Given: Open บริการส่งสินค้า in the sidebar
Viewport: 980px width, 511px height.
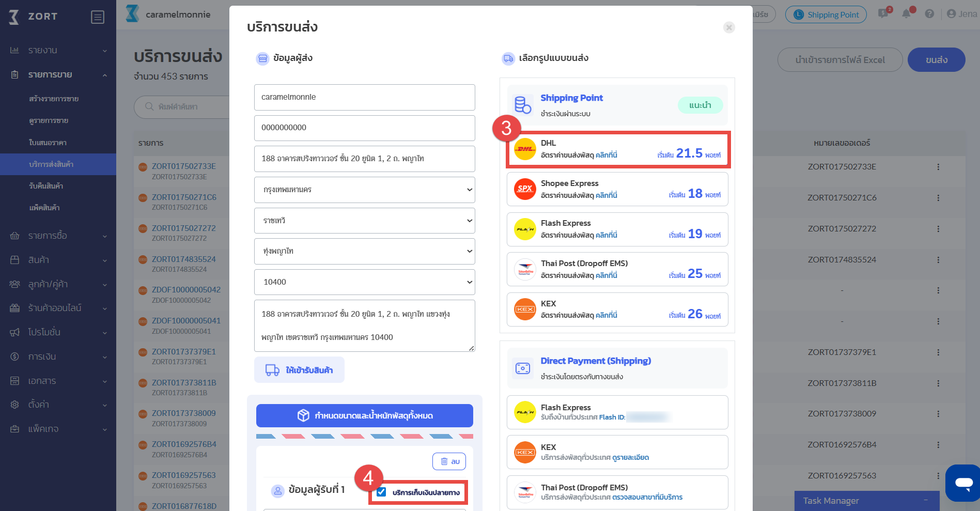Looking at the screenshot, I should tap(51, 164).
